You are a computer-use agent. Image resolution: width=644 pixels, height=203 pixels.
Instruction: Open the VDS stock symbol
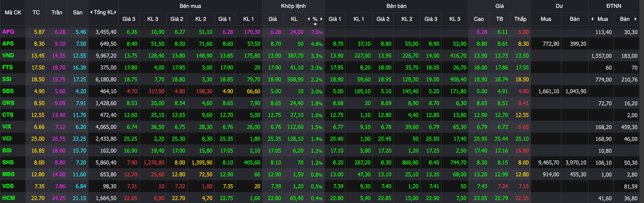click(8, 186)
